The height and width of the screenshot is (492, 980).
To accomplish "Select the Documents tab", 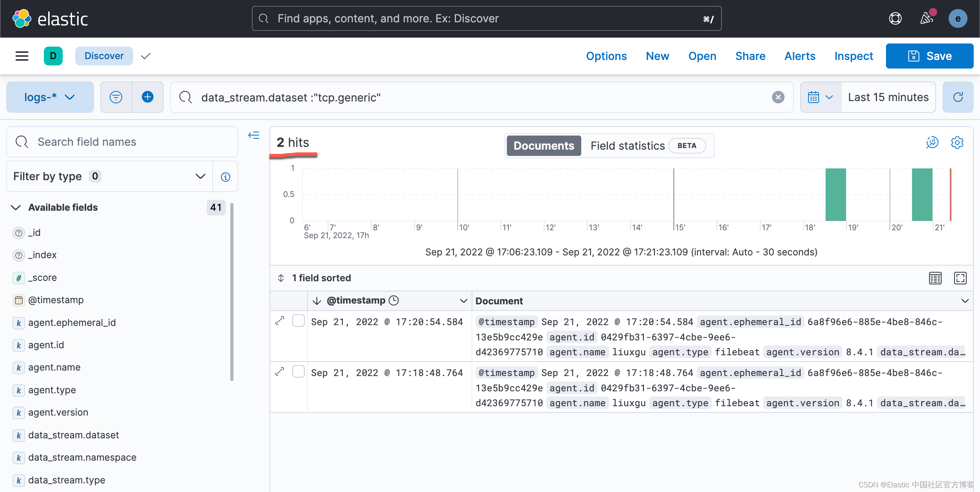I will coord(544,145).
